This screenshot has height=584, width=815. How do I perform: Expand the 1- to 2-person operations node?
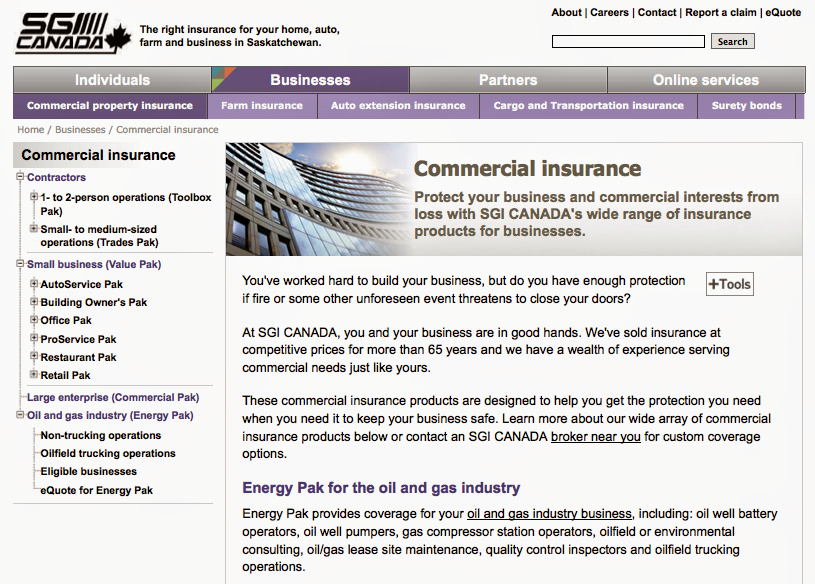pyautogui.click(x=34, y=196)
